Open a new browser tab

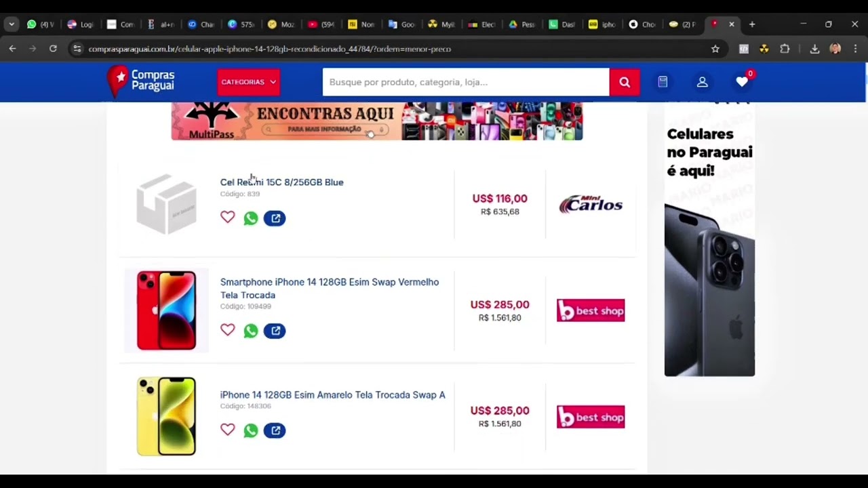pyautogui.click(x=752, y=24)
